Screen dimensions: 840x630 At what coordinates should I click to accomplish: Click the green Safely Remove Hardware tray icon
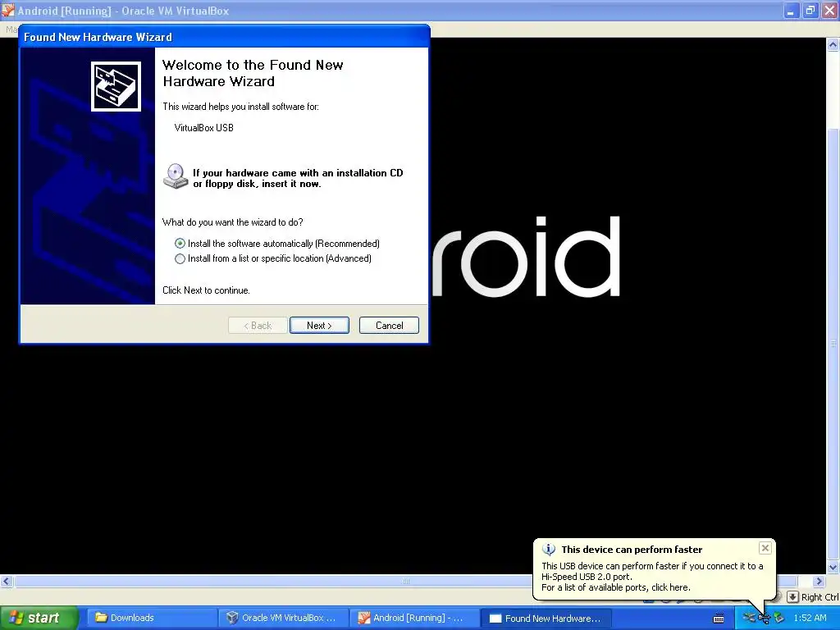(x=778, y=619)
